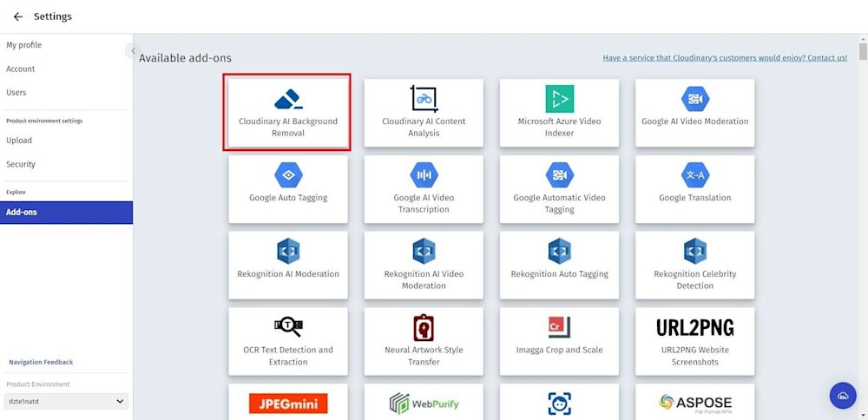The width and height of the screenshot is (868, 420).
Task: Open Upload settings
Action: coord(19,141)
